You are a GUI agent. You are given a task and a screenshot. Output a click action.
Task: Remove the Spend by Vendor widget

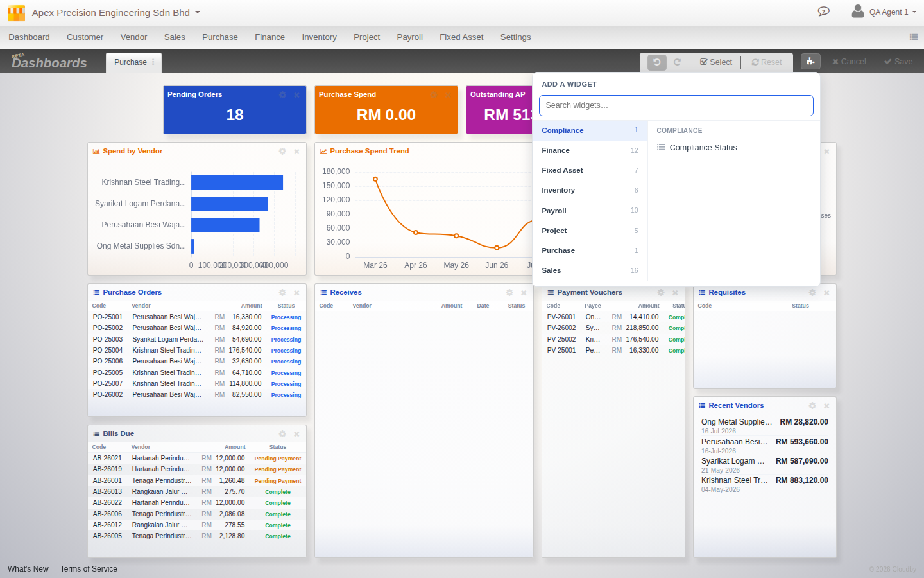pos(296,152)
